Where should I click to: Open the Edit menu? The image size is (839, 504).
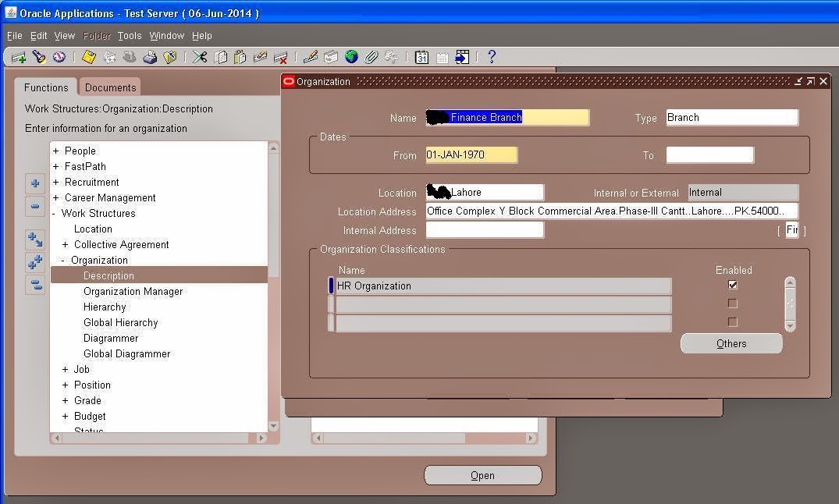pos(38,36)
